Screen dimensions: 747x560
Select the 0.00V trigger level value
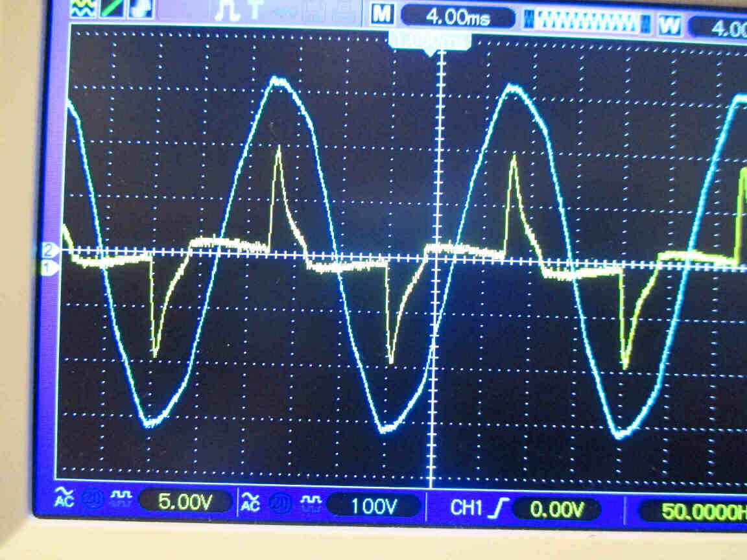[x=558, y=510]
